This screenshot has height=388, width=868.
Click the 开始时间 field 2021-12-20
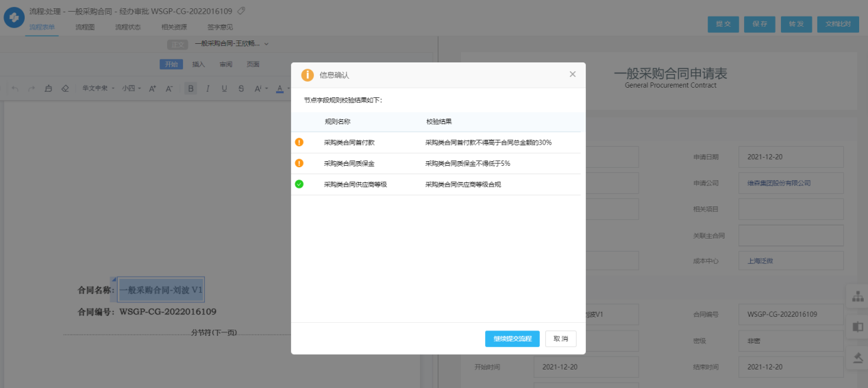tap(586, 367)
